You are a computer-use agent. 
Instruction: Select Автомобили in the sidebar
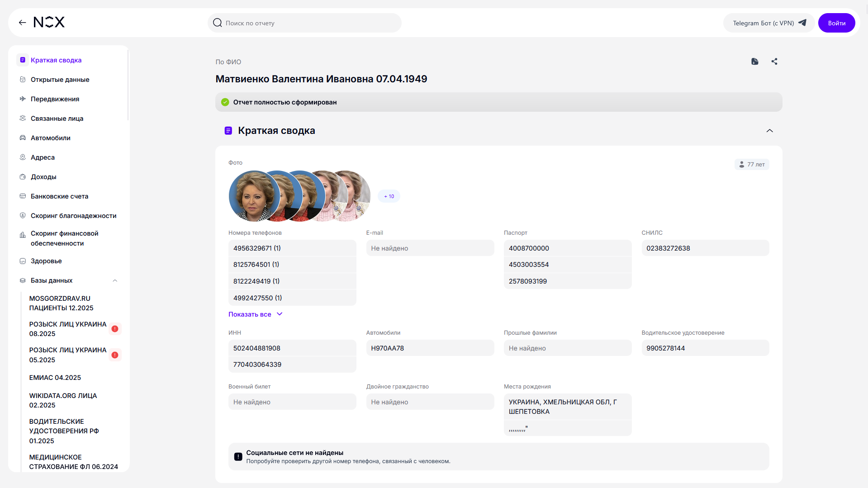tap(50, 138)
